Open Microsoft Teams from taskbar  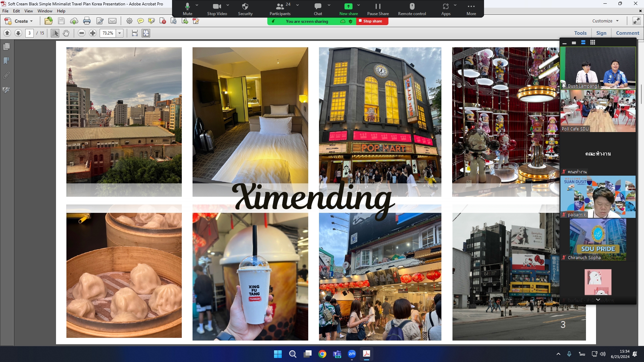click(337, 354)
